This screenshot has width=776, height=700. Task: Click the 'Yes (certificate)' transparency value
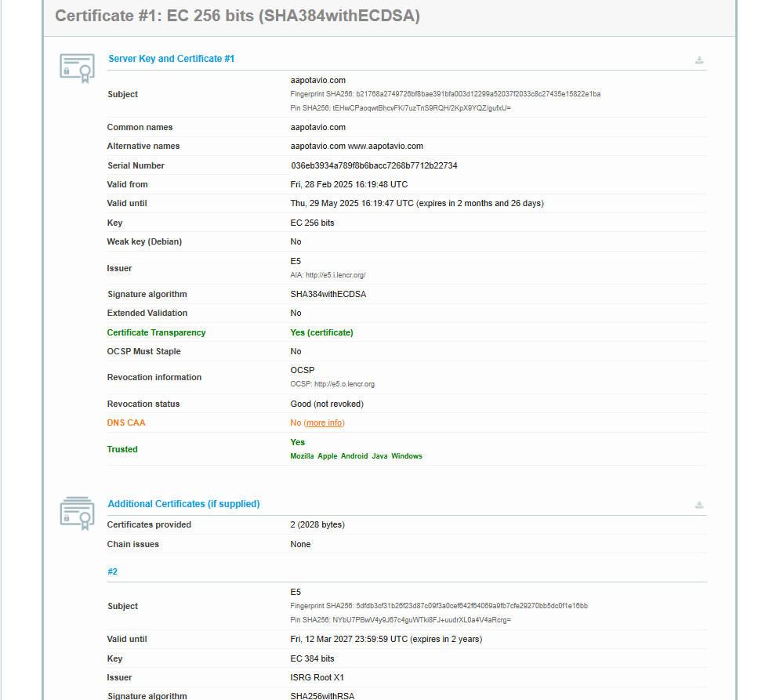tap(321, 333)
